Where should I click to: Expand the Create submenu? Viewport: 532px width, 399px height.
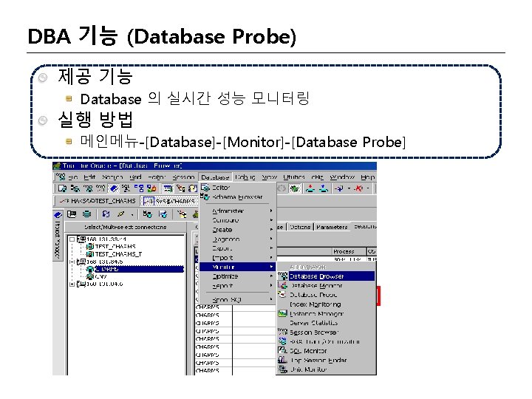click(237, 230)
